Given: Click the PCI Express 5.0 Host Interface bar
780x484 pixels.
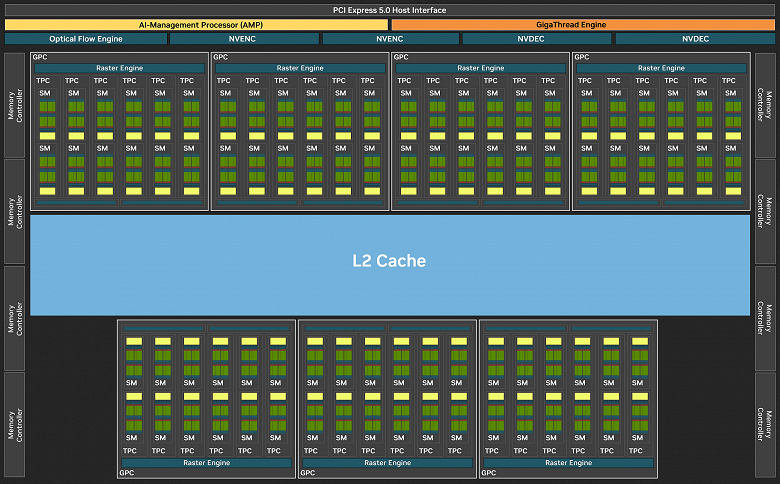Looking at the screenshot, I should pyautogui.click(x=390, y=10).
